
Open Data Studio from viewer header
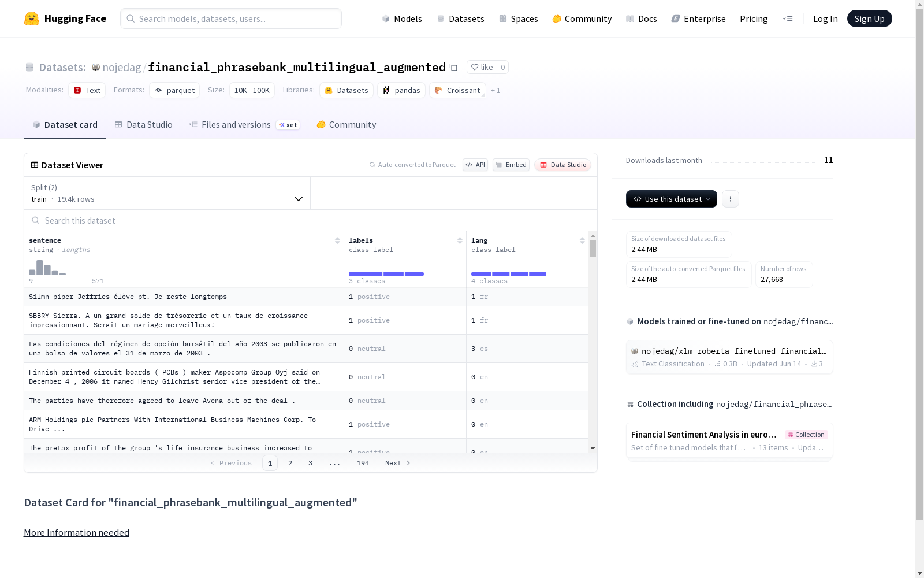pos(563,165)
